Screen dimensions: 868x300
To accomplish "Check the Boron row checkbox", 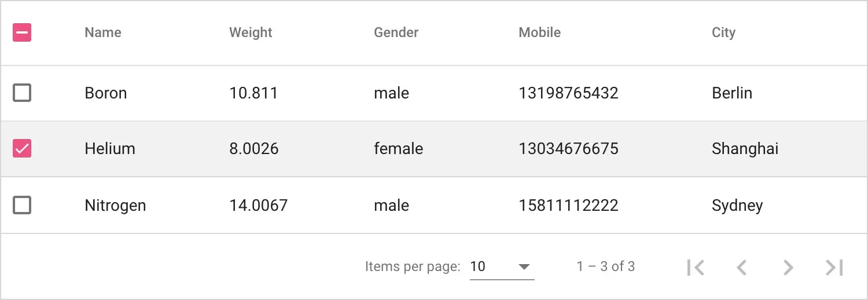I will pos(22,93).
